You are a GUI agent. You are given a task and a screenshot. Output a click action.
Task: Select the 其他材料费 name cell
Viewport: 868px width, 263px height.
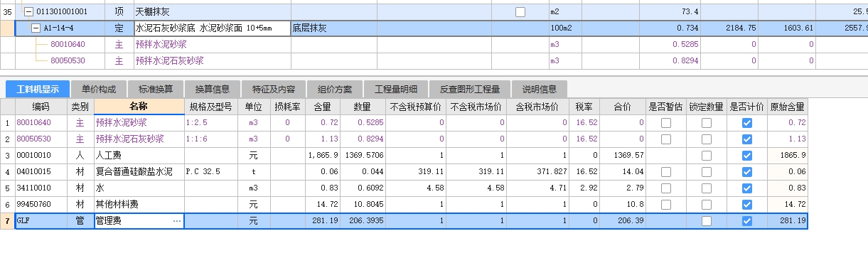click(139, 205)
